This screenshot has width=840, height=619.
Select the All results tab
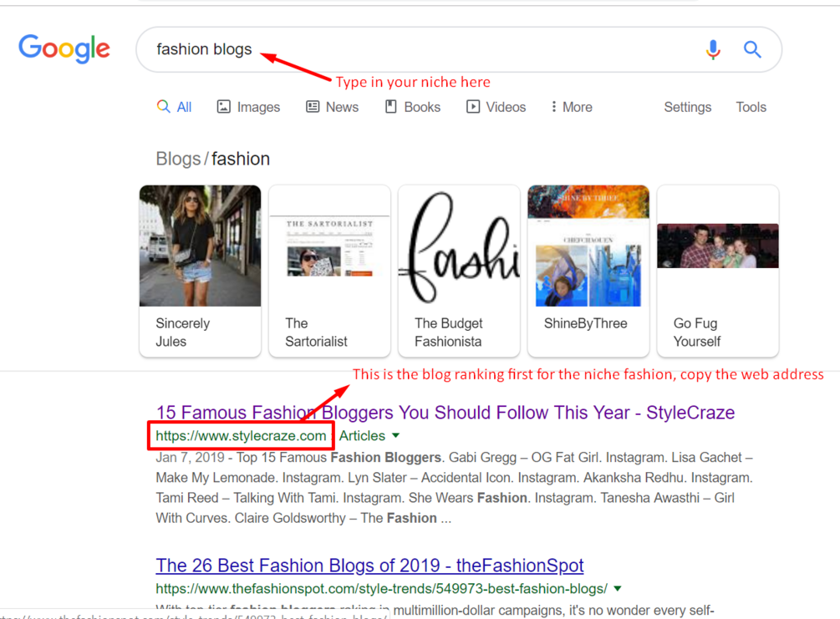174,107
